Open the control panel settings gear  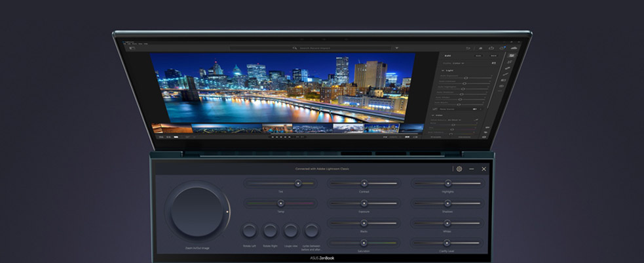459,169
